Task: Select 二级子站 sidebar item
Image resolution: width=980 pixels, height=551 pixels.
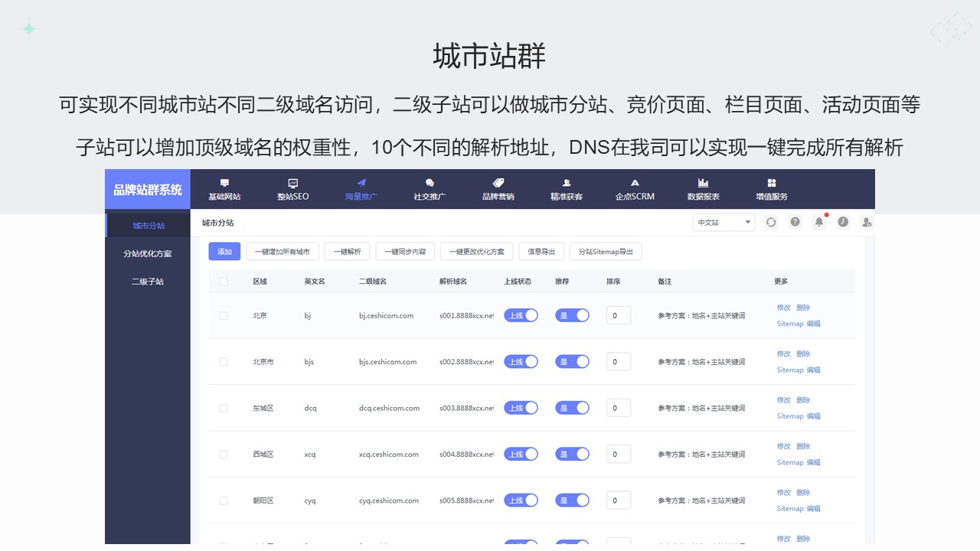Action: coord(148,282)
